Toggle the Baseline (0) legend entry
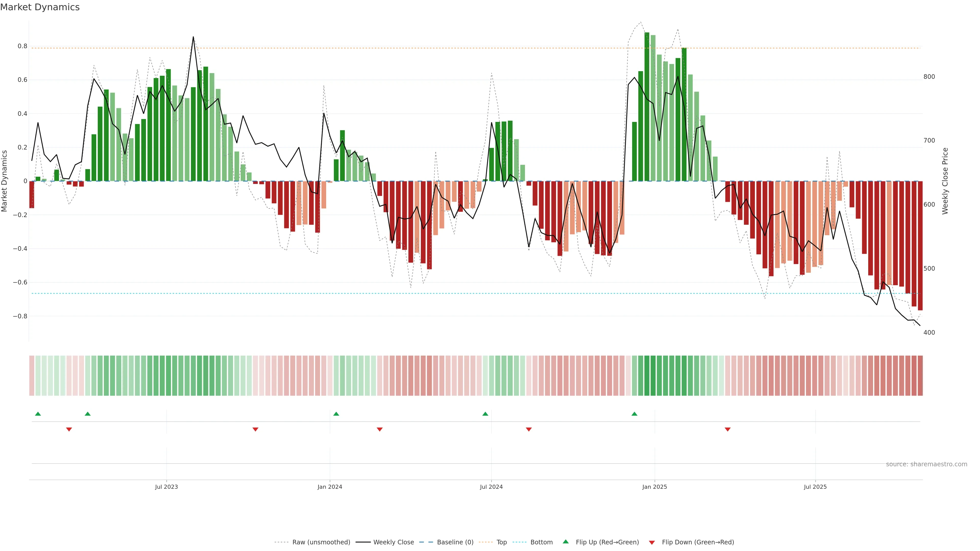The image size is (980, 551). (x=455, y=542)
